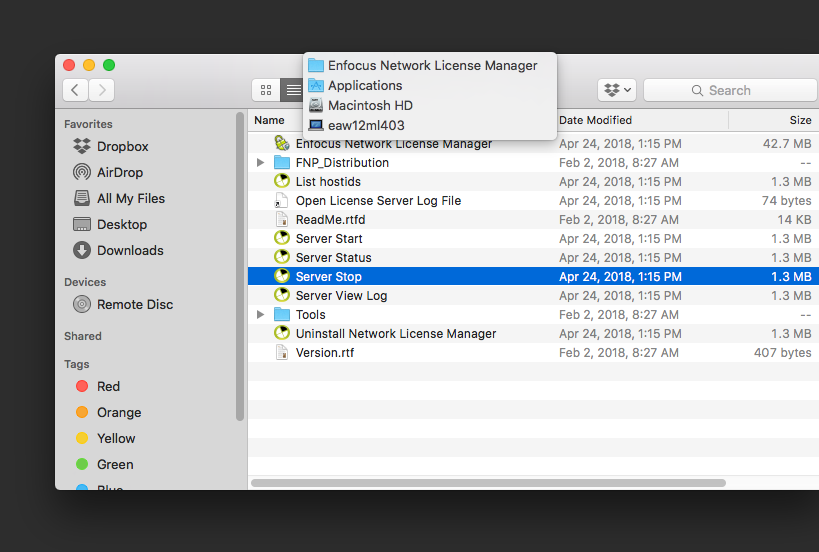Select Enfocus Network License Manager in path menu
Viewport: 819px width, 552px height.
tap(430, 65)
